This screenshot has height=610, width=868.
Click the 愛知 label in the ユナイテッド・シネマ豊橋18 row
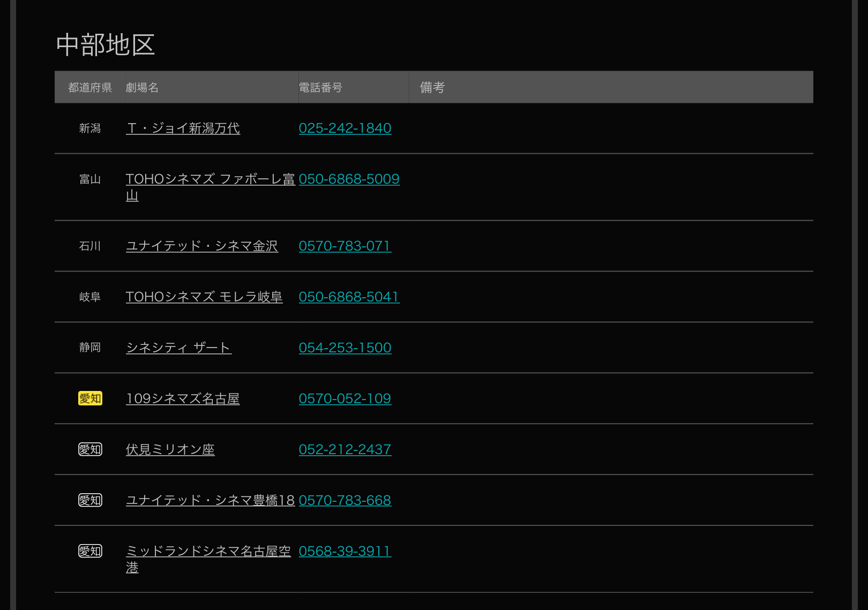pos(90,501)
